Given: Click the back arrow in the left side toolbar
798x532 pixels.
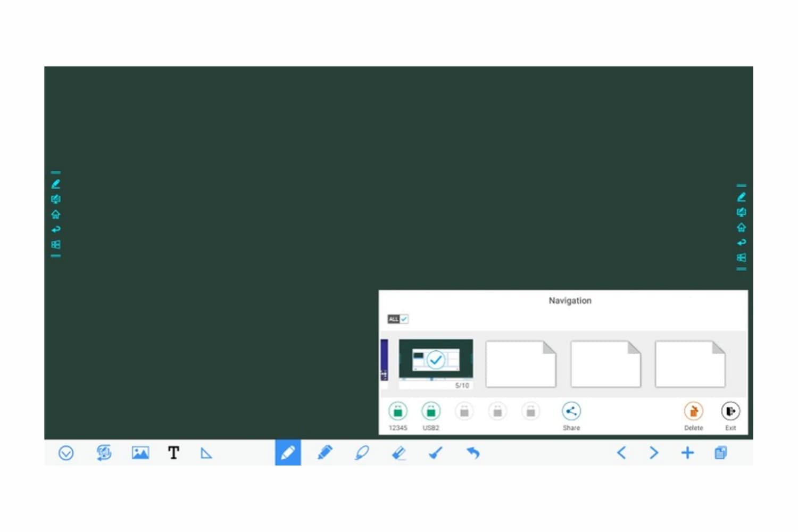Looking at the screenshot, I should [56, 229].
